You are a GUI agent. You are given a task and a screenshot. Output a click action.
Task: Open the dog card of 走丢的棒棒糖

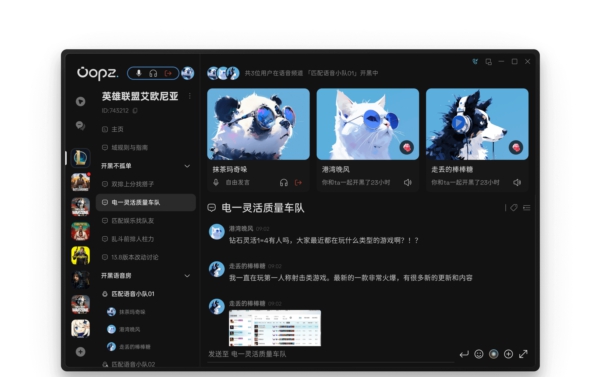tap(477, 124)
